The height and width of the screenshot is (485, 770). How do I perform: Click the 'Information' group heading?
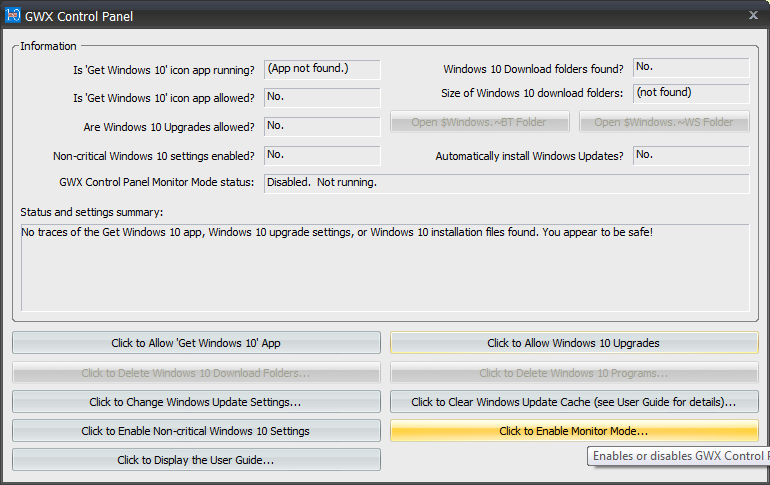(48, 46)
